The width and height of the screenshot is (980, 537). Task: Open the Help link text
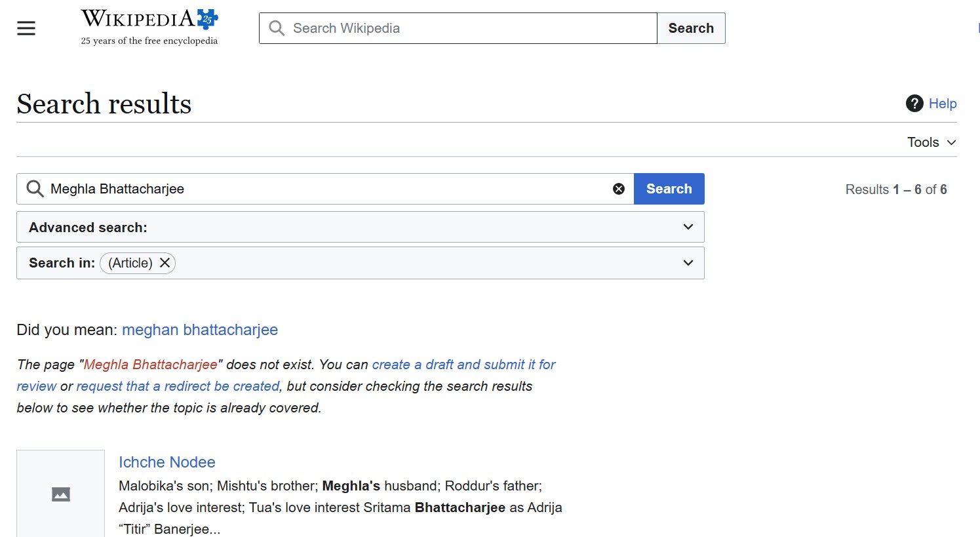pyautogui.click(x=943, y=104)
